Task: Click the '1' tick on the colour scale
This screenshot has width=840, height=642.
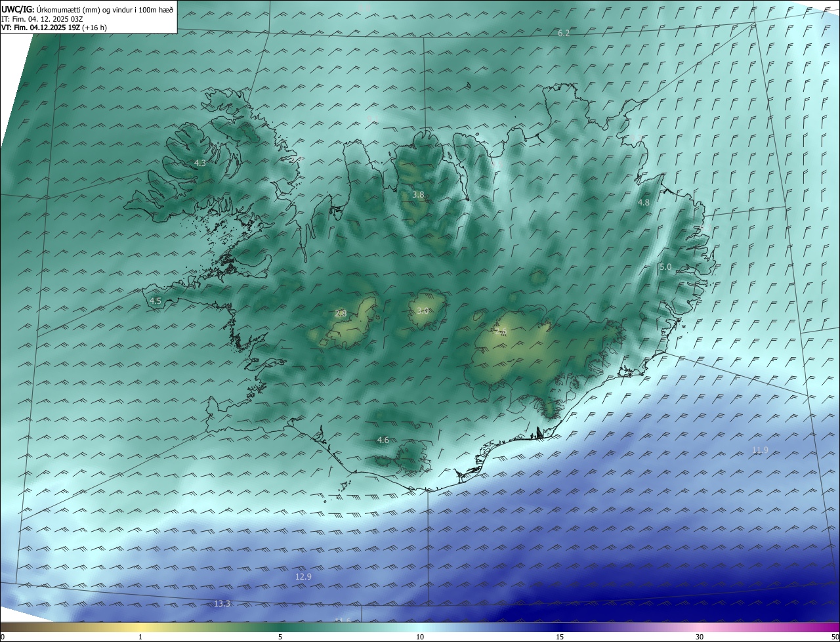Action: pyautogui.click(x=140, y=637)
